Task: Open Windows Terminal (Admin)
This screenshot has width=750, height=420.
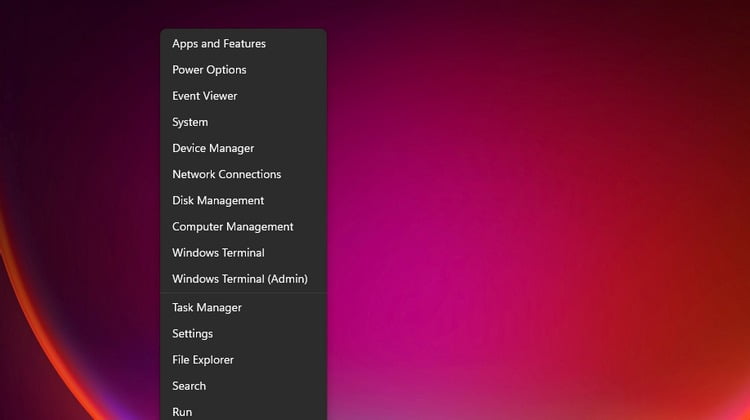Action: coord(243,279)
